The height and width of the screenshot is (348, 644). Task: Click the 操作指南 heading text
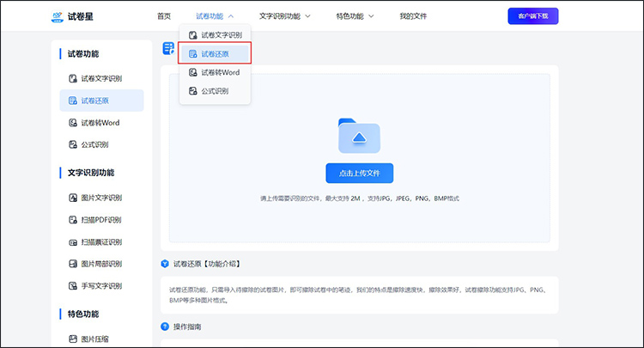[187, 327]
